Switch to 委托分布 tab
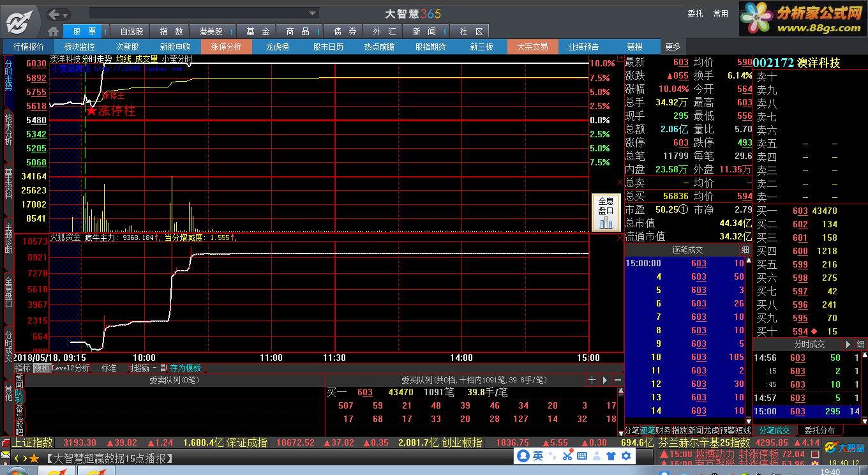Image resolution: width=868 pixels, height=475 pixels. [x=819, y=431]
